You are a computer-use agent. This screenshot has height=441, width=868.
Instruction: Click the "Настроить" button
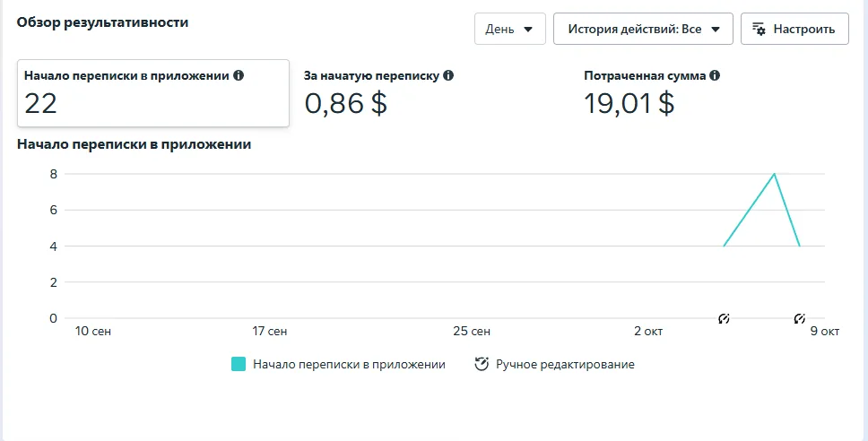click(x=794, y=29)
